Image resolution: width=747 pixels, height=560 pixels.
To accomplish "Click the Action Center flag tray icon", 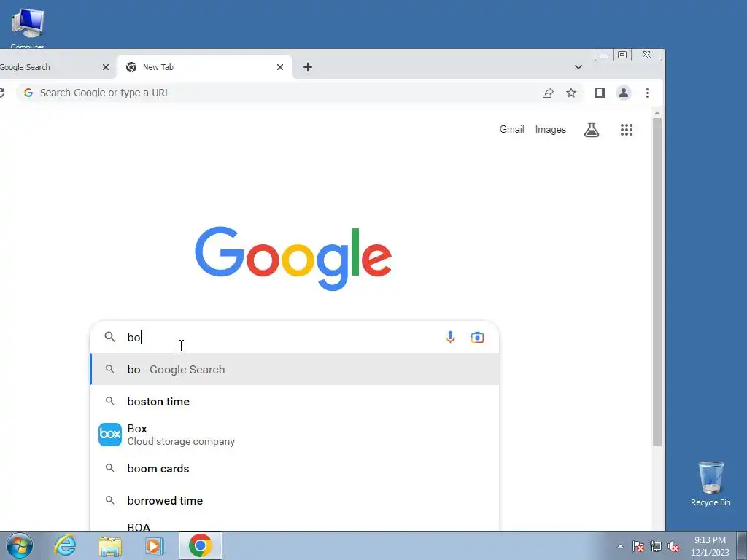I will (638, 546).
